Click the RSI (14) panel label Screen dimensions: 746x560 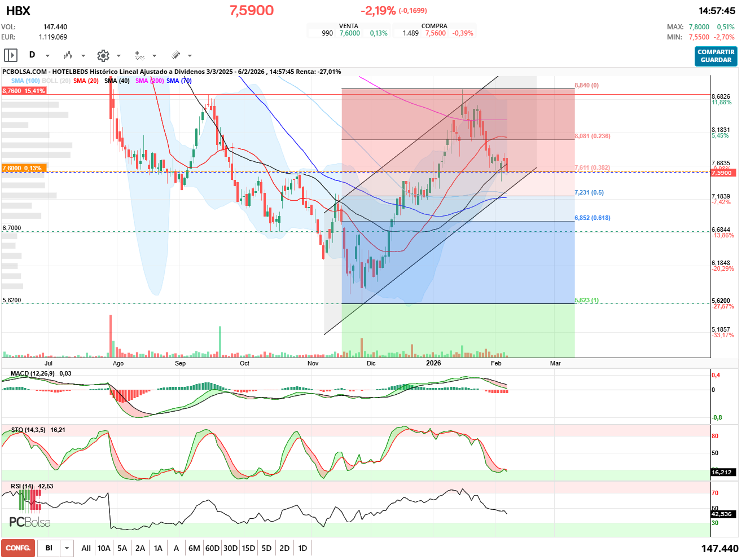coord(22,486)
